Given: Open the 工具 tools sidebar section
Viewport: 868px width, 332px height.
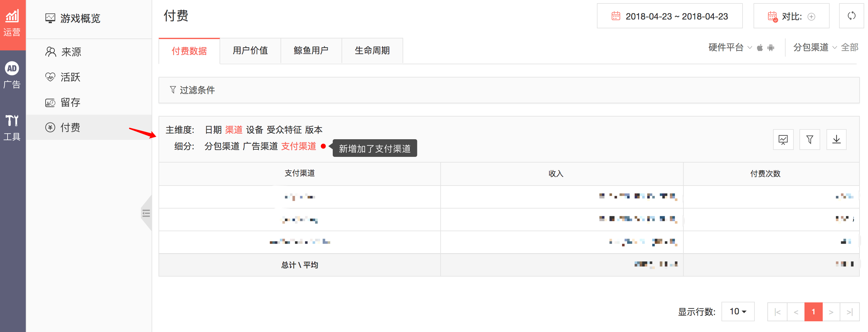Looking at the screenshot, I should (x=13, y=128).
